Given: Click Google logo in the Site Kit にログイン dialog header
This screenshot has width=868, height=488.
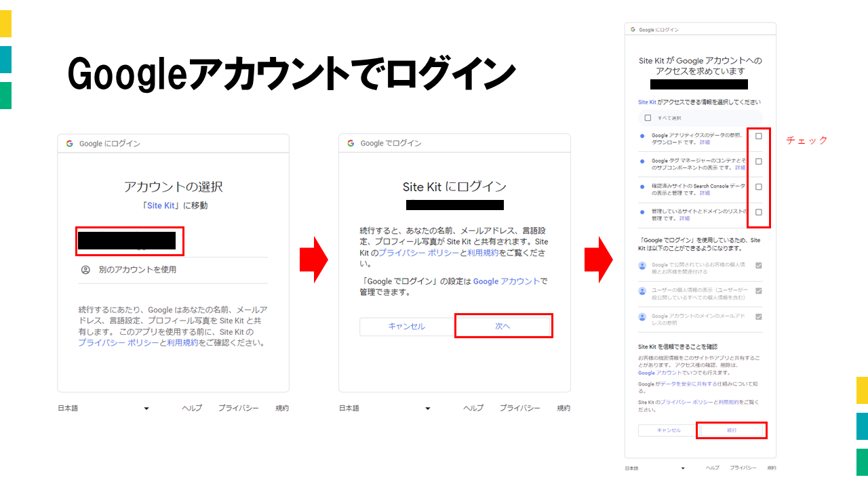Looking at the screenshot, I should tap(351, 144).
